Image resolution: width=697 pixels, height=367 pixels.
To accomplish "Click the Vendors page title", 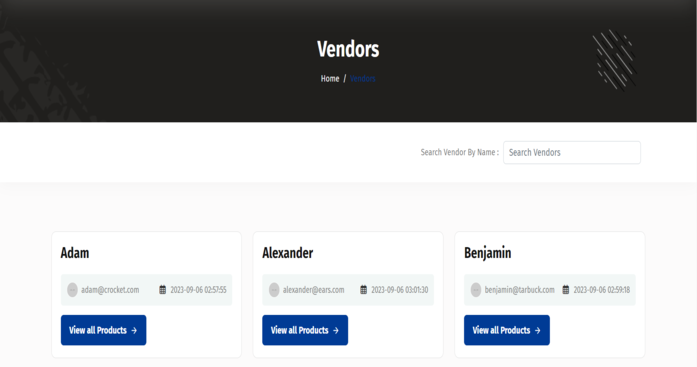I will tap(348, 49).
